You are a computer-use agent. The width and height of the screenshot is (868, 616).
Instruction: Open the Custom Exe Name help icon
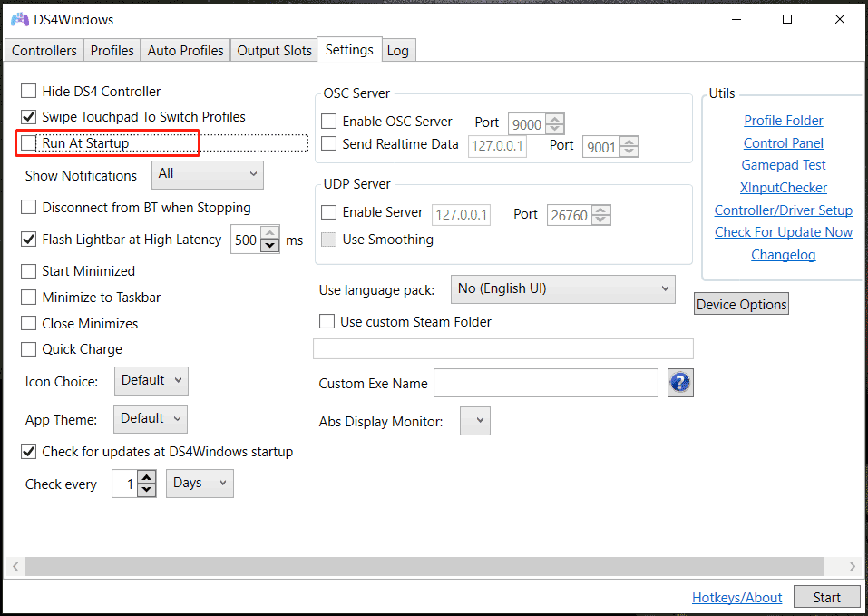click(680, 383)
